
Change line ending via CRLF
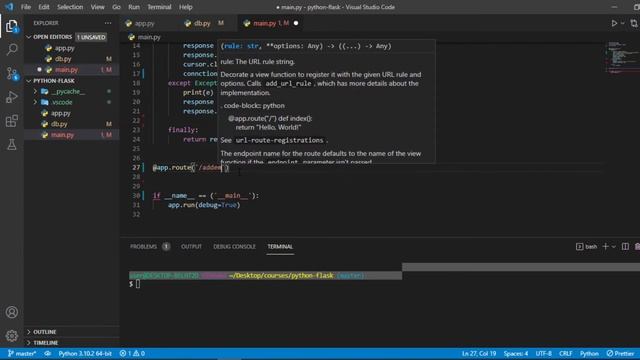pos(565,353)
